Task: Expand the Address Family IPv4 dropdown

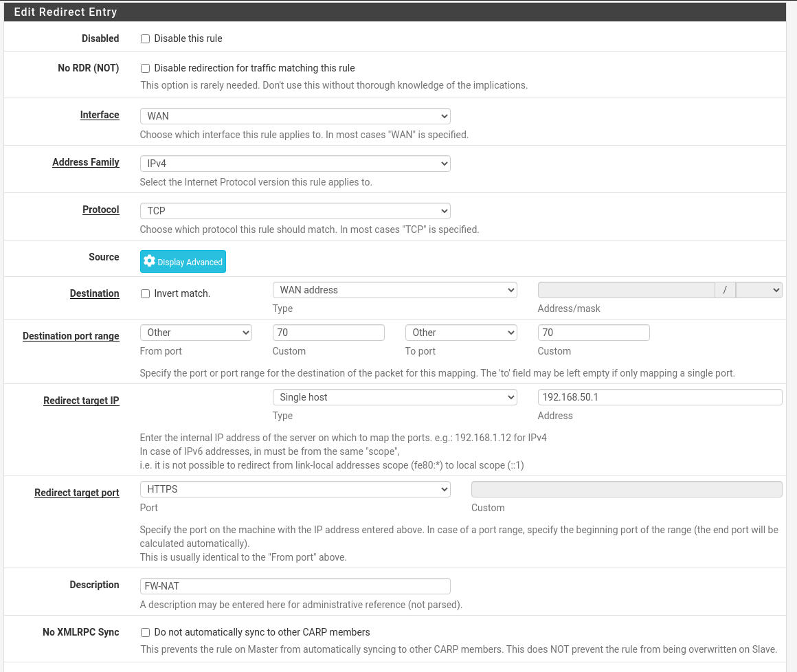Action: point(295,164)
